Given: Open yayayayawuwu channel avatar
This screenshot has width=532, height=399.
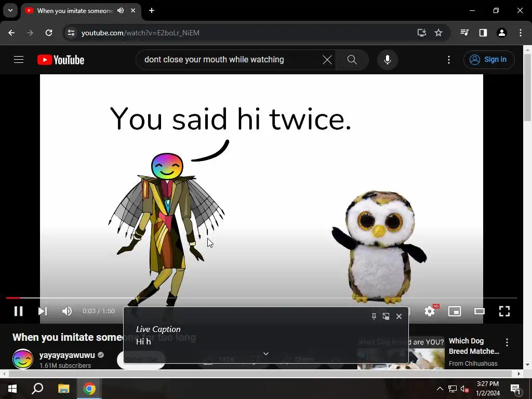Looking at the screenshot, I should 23,359.
